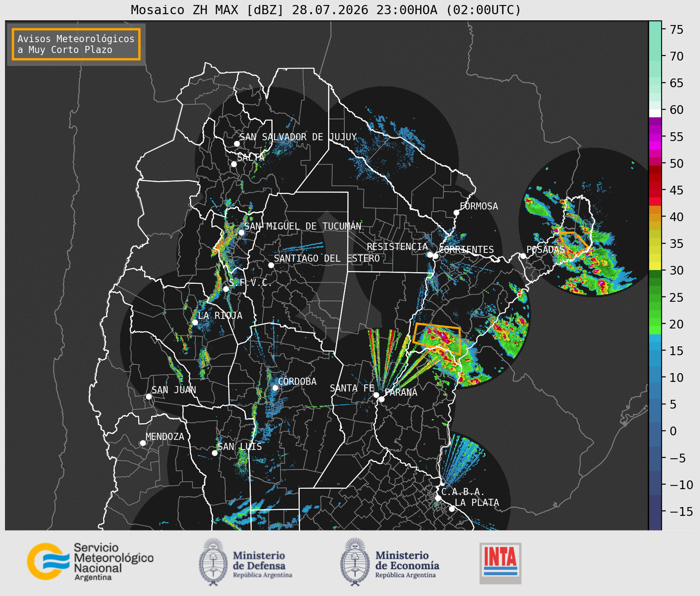Click the INTA logo
Viewport: 700px width, 596px height.
point(500,563)
